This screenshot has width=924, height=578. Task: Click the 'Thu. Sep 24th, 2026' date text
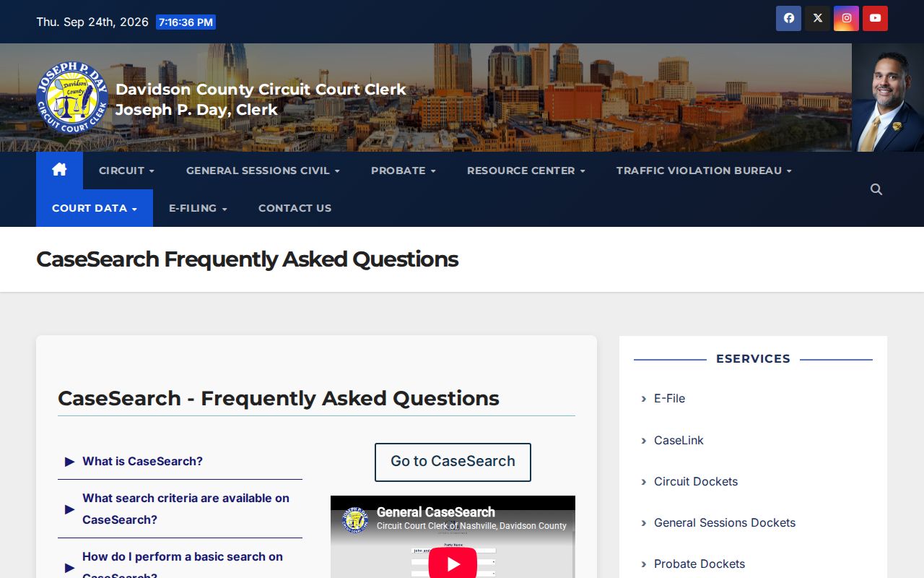(92, 22)
